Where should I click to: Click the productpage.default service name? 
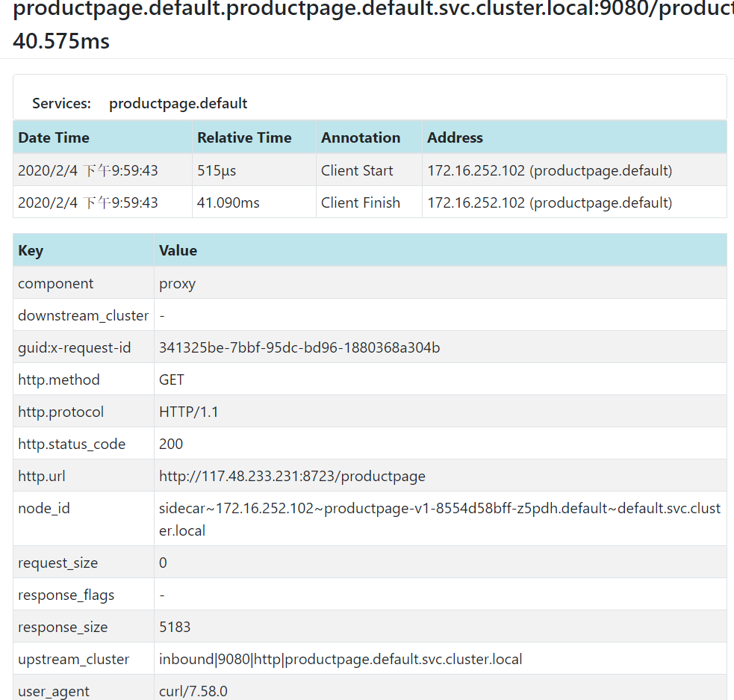click(x=178, y=104)
